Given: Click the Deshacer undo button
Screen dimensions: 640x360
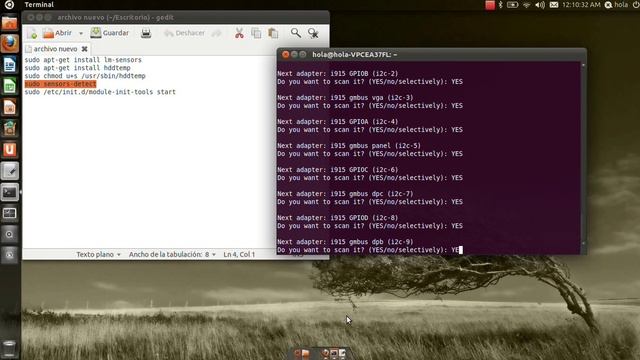Looking at the screenshot, I should [x=184, y=33].
